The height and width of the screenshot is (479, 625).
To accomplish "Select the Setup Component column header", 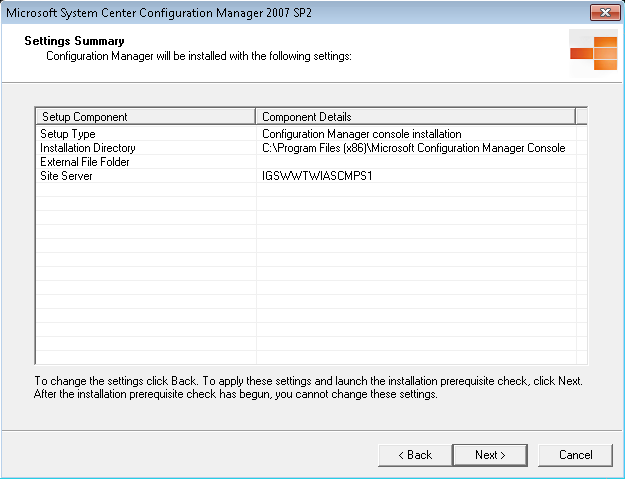I will [x=146, y=117].
